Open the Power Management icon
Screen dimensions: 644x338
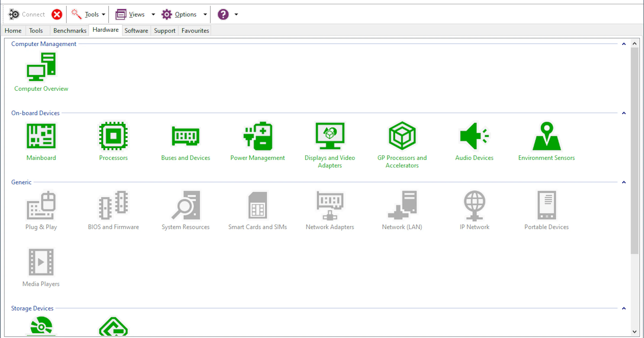(x=258, y=136)
